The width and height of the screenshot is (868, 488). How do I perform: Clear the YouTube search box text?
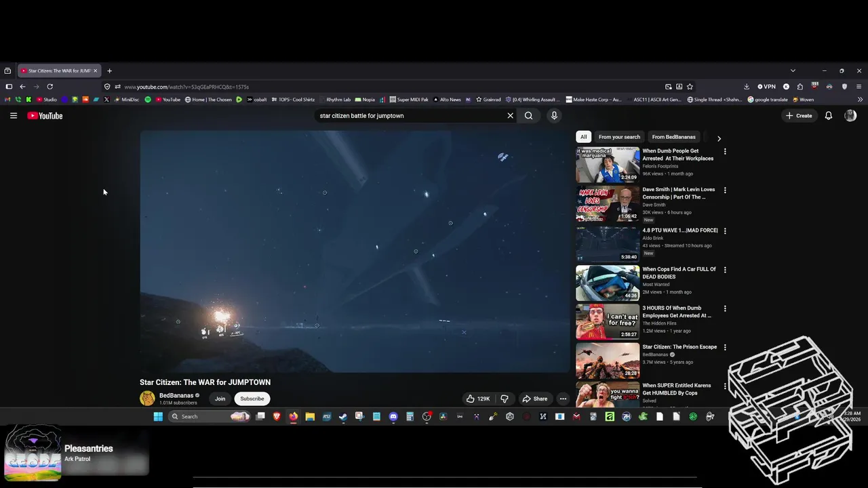[x=511, y=116]
